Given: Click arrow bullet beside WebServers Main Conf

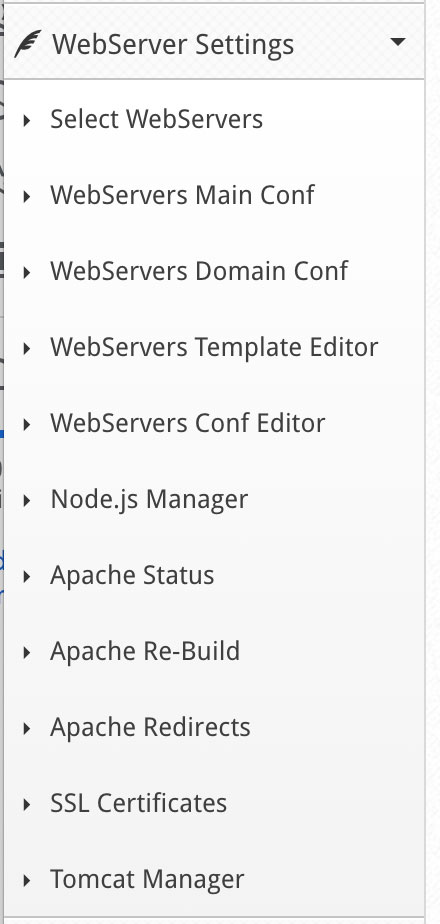Looking at the screenshot, I should (x=27, y=197).
